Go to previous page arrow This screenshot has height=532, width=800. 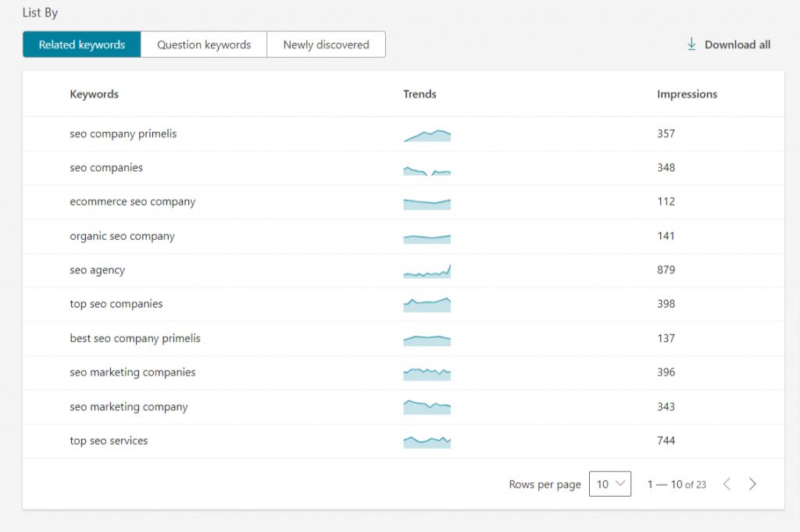[727, 484]
